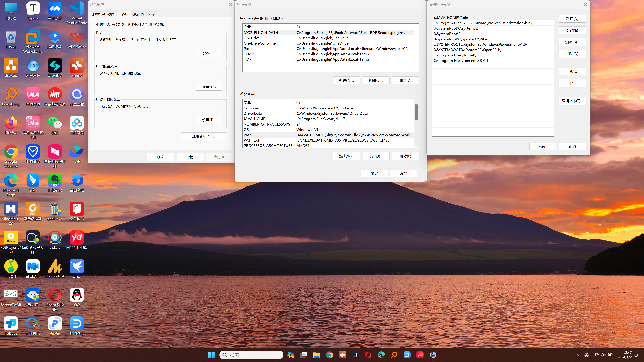Click the taskbar search box

[x=251, y=355]
